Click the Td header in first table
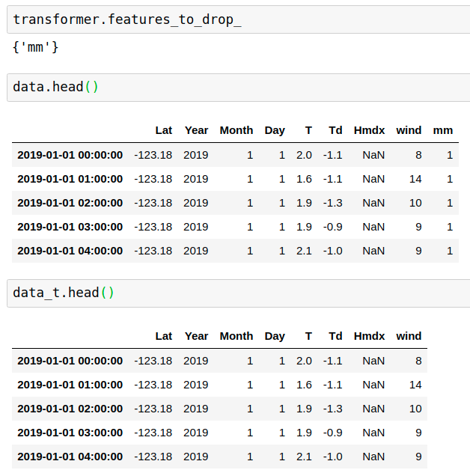470x476 pixels. (335, 130)
